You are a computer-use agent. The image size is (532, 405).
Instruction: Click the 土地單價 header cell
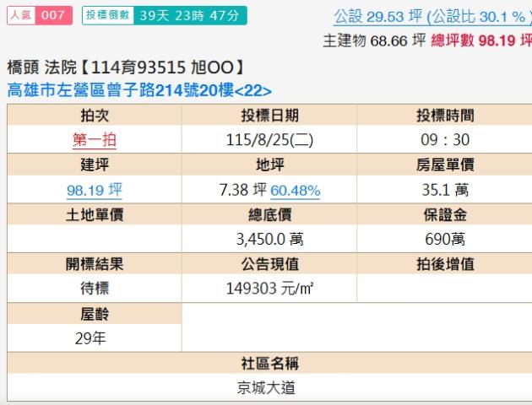click(95, 214)
